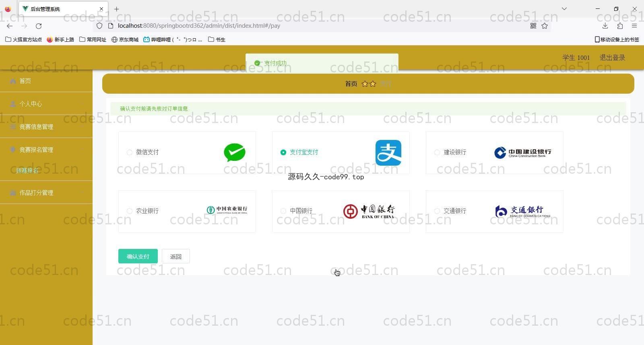The height and width of the screenshot is (345, 644).
Task: Click the person icon beside 个人中心
Action: coord(13,104)
